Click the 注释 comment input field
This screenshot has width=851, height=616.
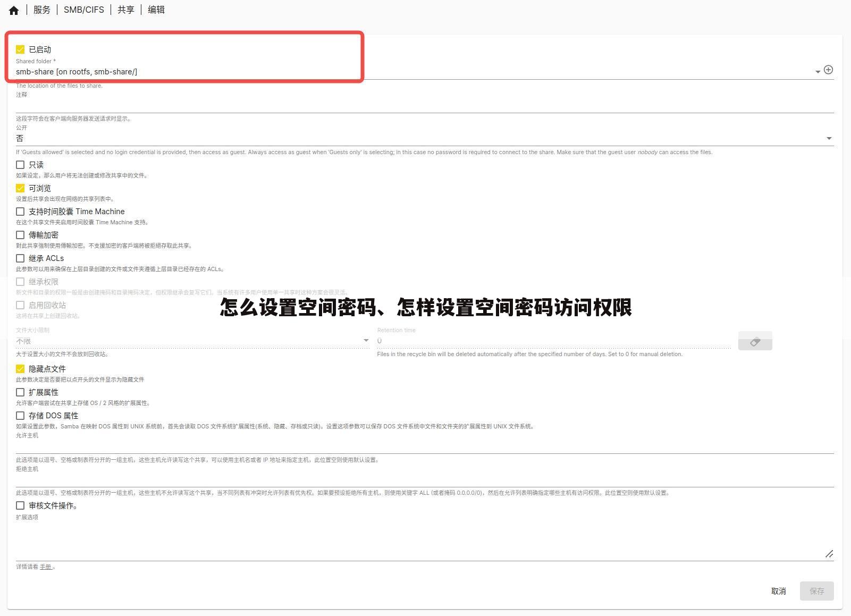(x=424, y=105)
